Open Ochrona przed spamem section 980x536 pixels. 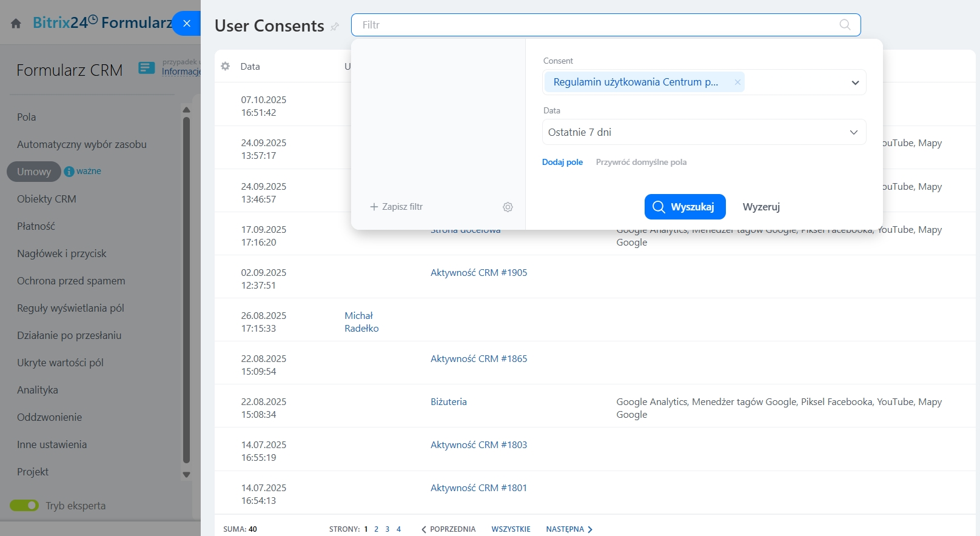point(71,281)
